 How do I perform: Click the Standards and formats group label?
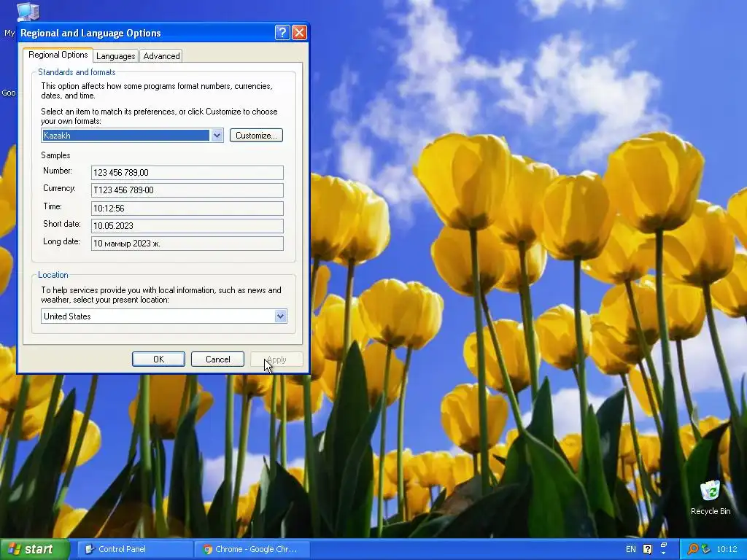77,72
